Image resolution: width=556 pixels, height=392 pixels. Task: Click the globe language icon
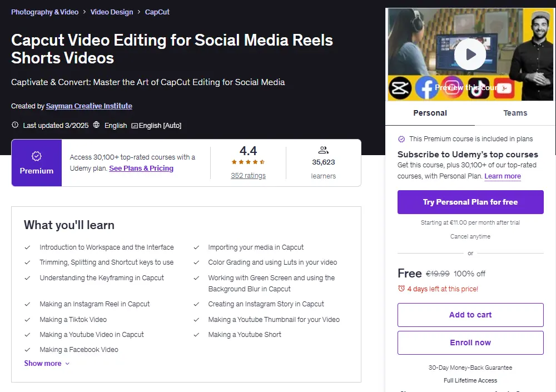(x=96, y=125)
